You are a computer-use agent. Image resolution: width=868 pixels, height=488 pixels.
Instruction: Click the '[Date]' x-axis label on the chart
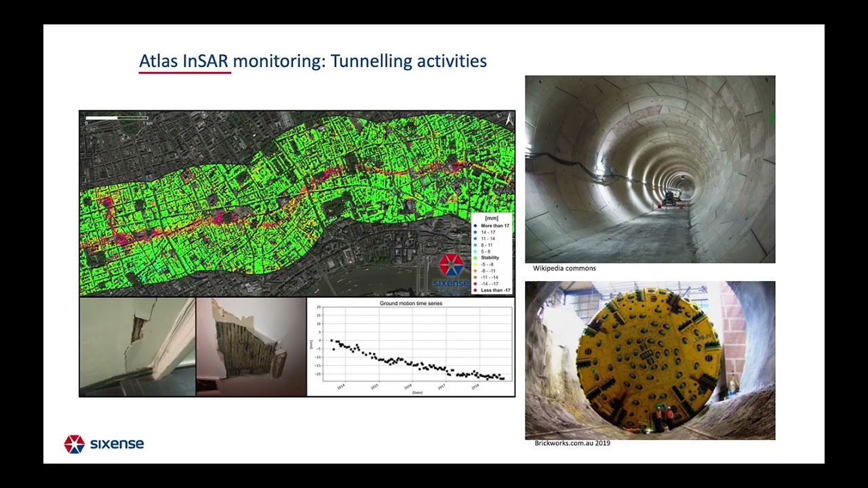tap(417, 392)
